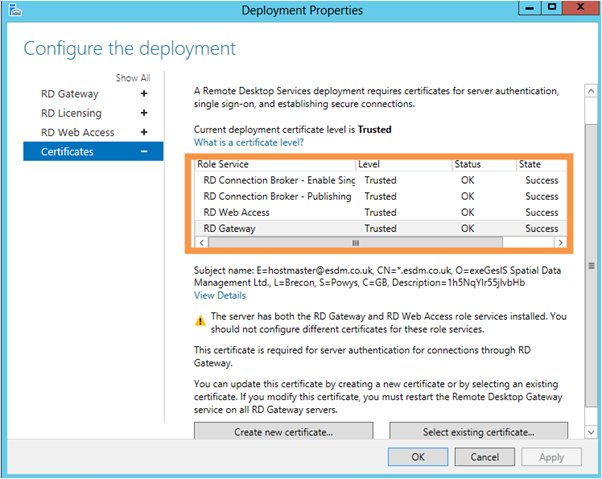Minimize the Deployment Properties window
Screen dimensions: 602x479
pyautogui.click(x=530, y=8)
